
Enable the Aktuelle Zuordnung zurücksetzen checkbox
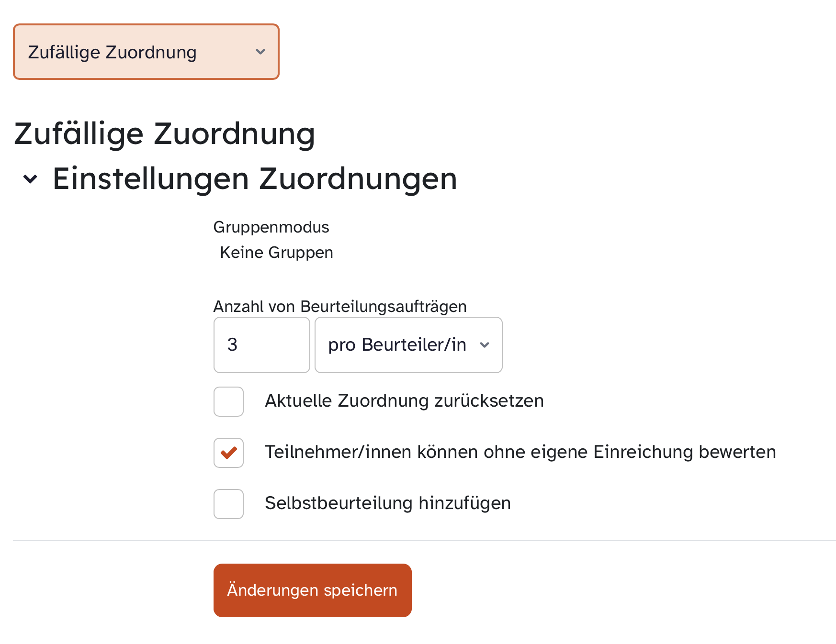(228, 401)
